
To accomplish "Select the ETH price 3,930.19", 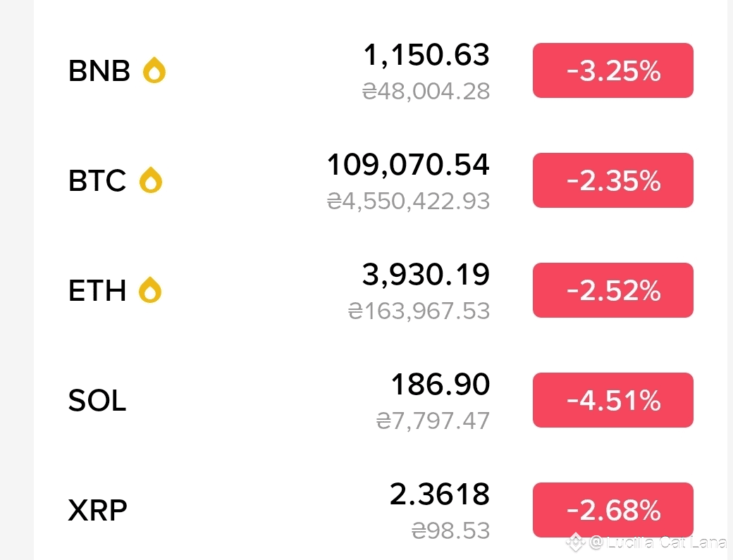I will tap(426, 274).
